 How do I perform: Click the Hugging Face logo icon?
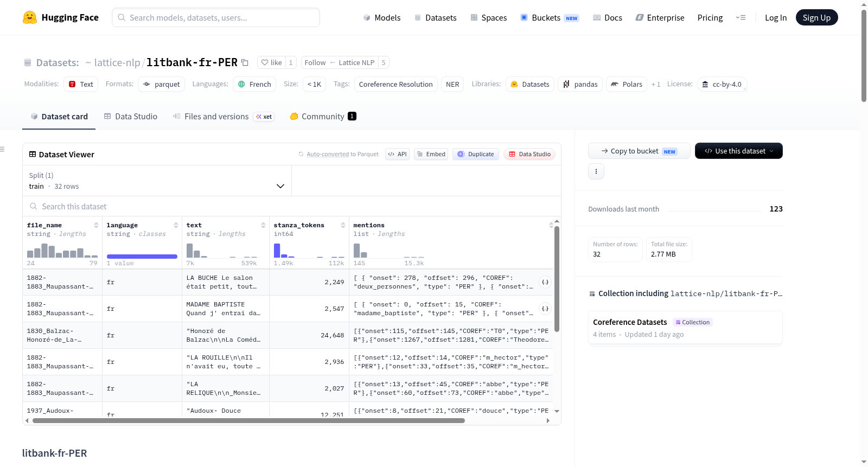(x=30, y=17)
